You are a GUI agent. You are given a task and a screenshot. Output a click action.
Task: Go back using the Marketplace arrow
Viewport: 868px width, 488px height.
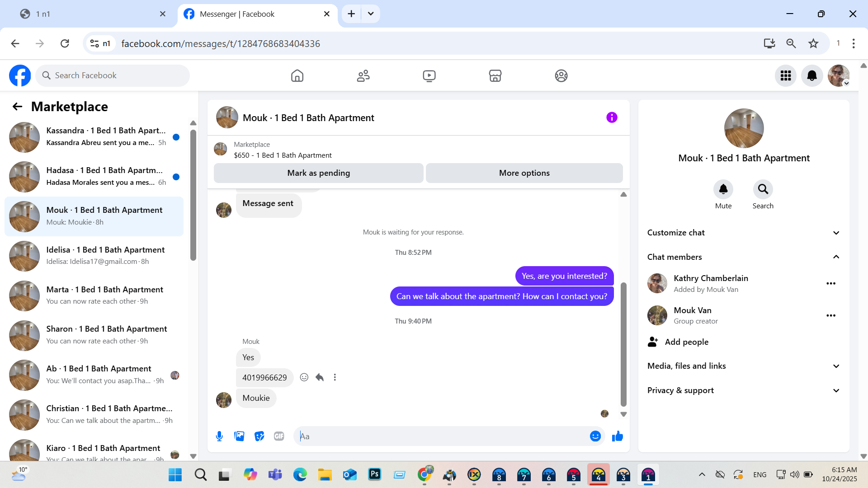coord(17,107)
